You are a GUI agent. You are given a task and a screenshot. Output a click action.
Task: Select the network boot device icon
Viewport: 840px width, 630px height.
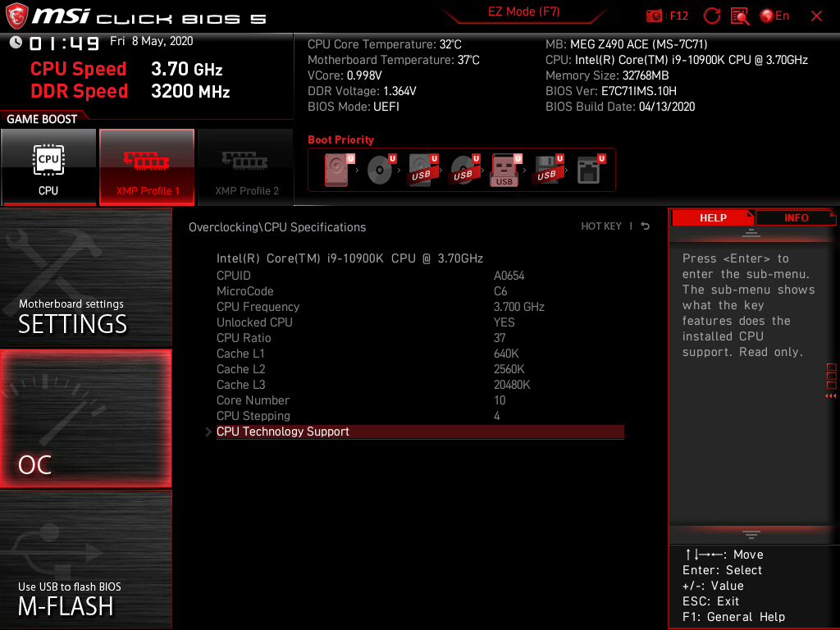tap(591, 170)
